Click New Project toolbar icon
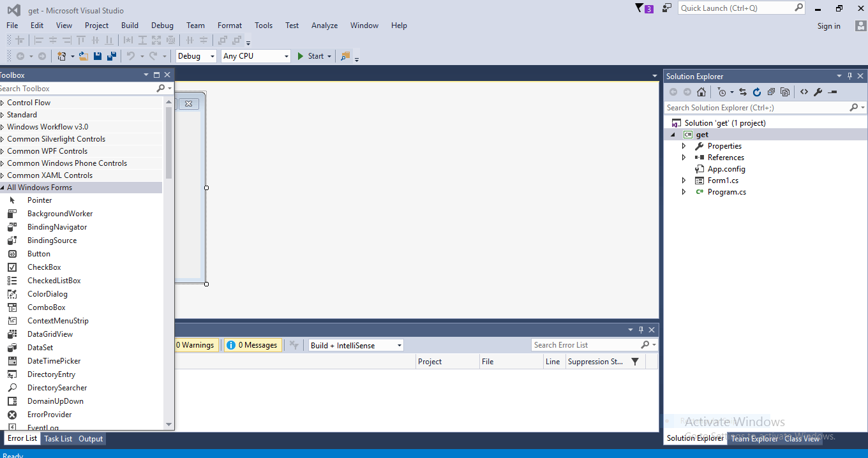The image size is (868, 458). [61, 56]
